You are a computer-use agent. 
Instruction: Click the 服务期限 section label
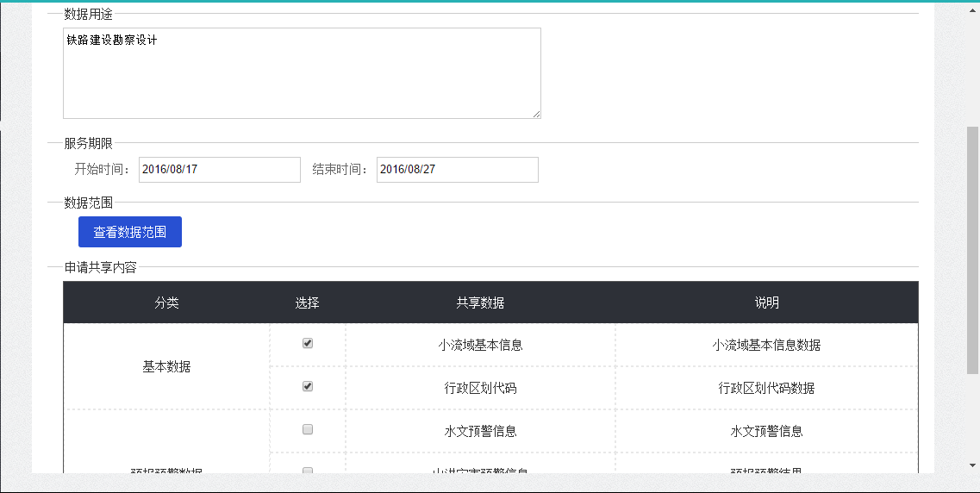click(x=88, y=143)
